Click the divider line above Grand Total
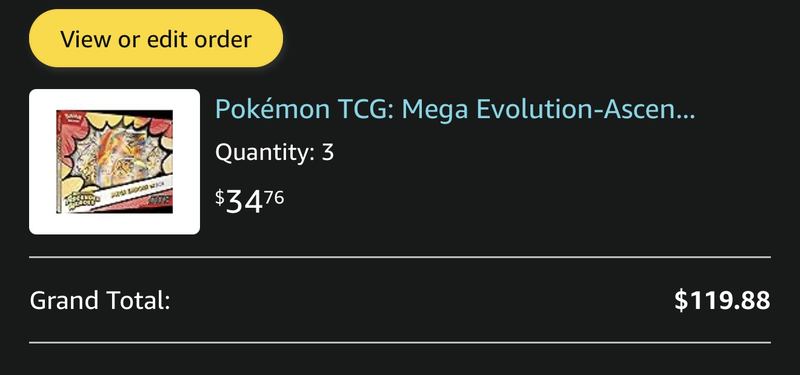Screen dimensions: 800x375 [399, 258]
